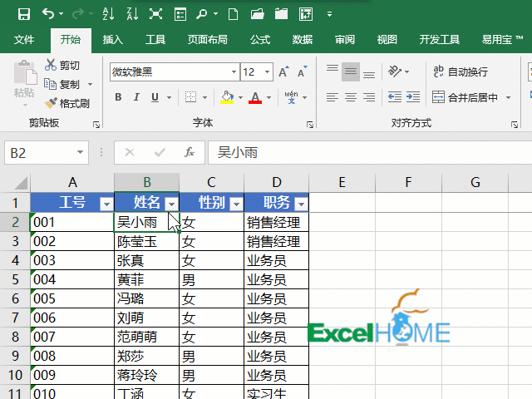Click the insert function fx button
The height and width of the screenshot is (399, 532).
(190, 152)
